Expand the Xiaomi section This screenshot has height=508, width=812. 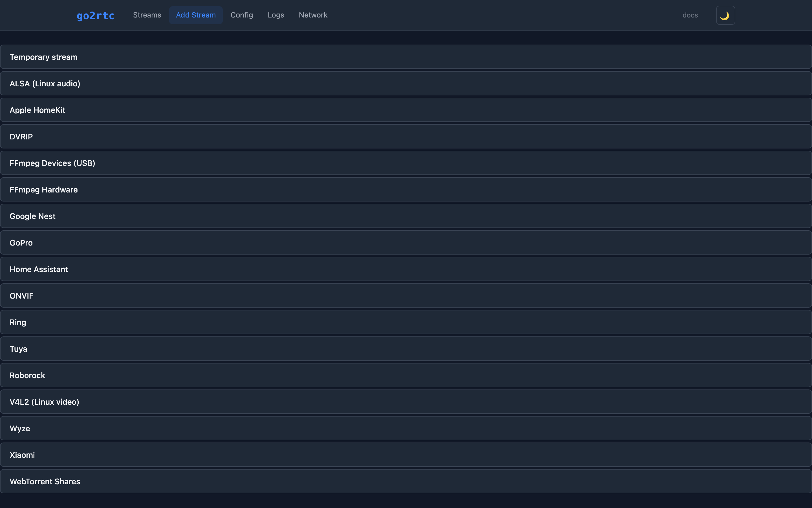coord(406,455)
